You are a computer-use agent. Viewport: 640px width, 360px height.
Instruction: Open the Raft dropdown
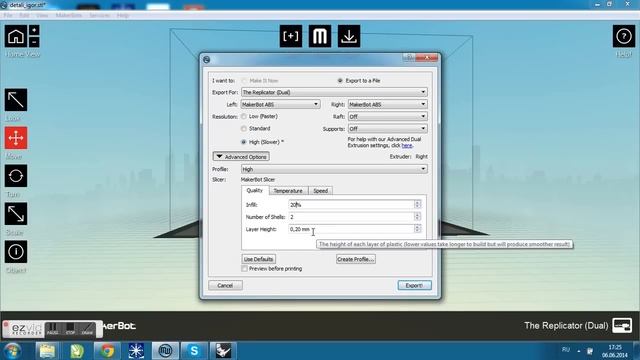pos(388,117)
